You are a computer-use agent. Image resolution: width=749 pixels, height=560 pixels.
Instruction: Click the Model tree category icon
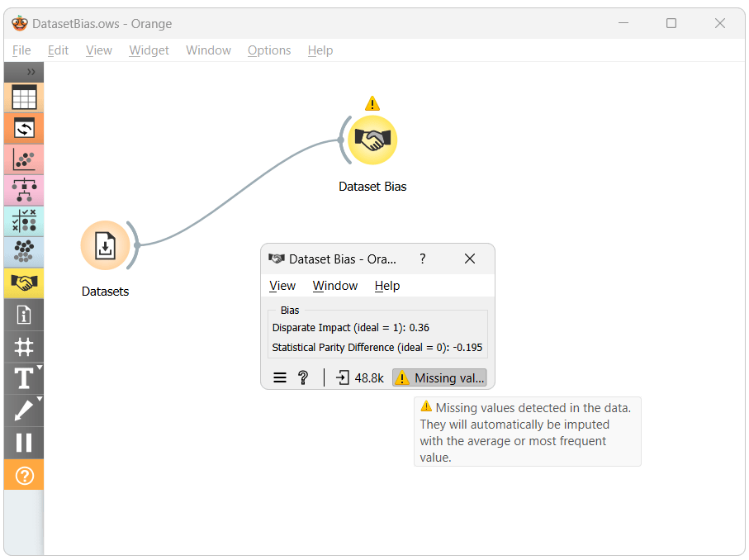24,191
